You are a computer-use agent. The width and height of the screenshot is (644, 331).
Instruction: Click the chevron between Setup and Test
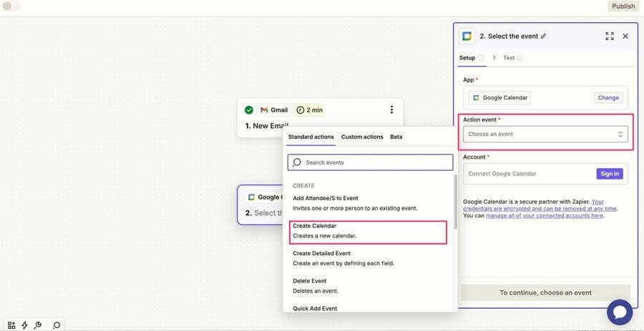point(494,58)
